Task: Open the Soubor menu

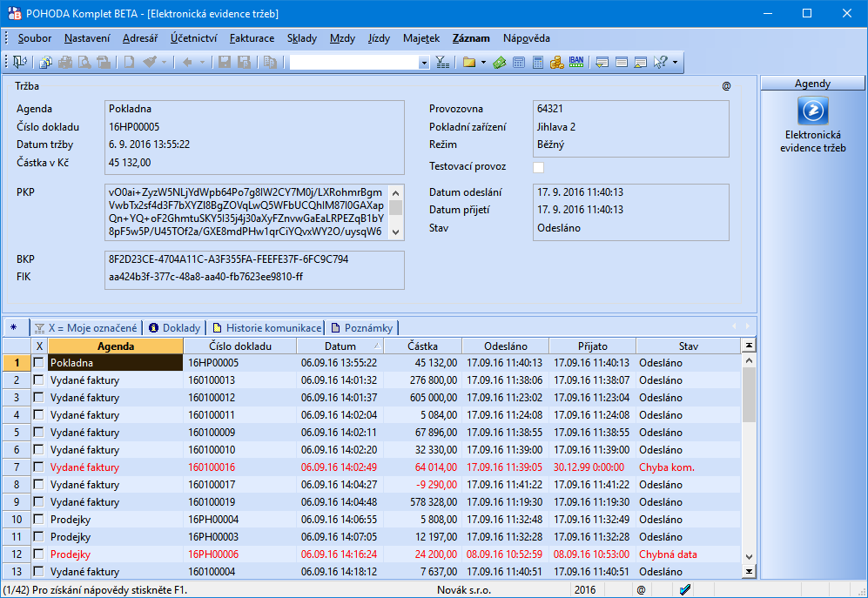Action: [34, 38]
